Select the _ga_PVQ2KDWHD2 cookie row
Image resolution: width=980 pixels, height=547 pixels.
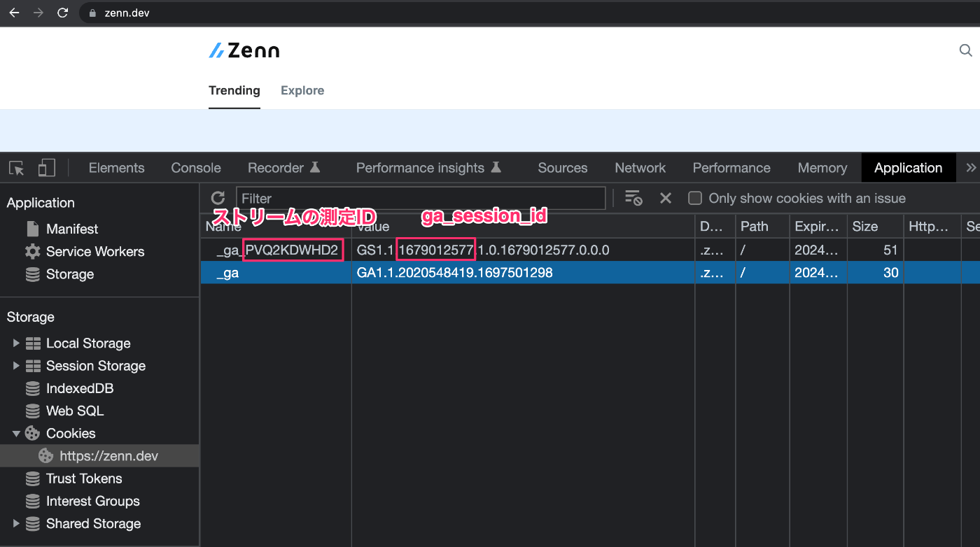[x=590, y=250]
